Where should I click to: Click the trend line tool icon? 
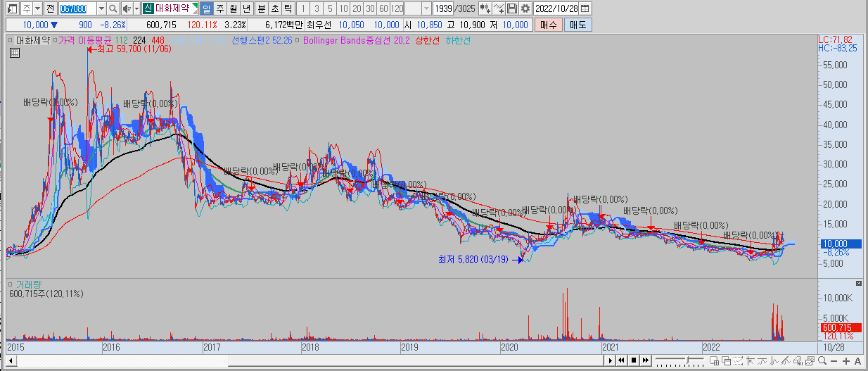coord(762,361)
